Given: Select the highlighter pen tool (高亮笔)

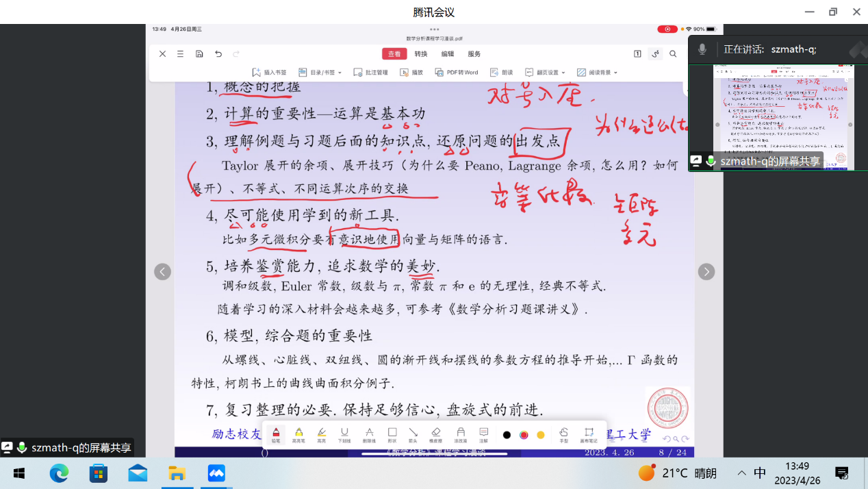Looking at the screenshot, I should pos(298,434).
